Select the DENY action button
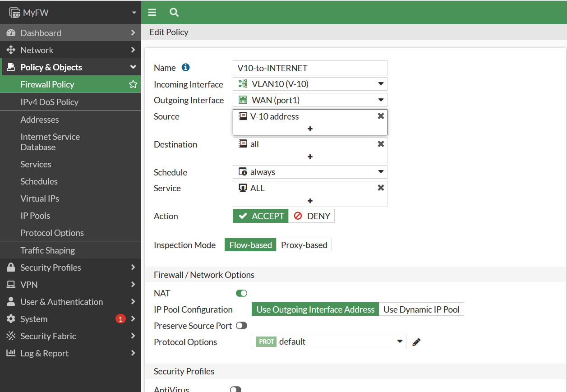Image resolution: width=567 pixels, height=392 pixels. pos(312,216)
